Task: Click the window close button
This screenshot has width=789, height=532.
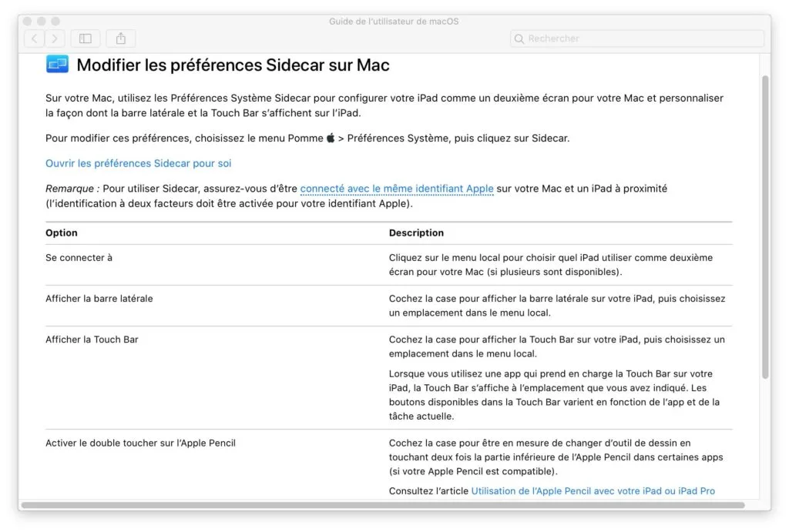Action: (x=27, y=21)
